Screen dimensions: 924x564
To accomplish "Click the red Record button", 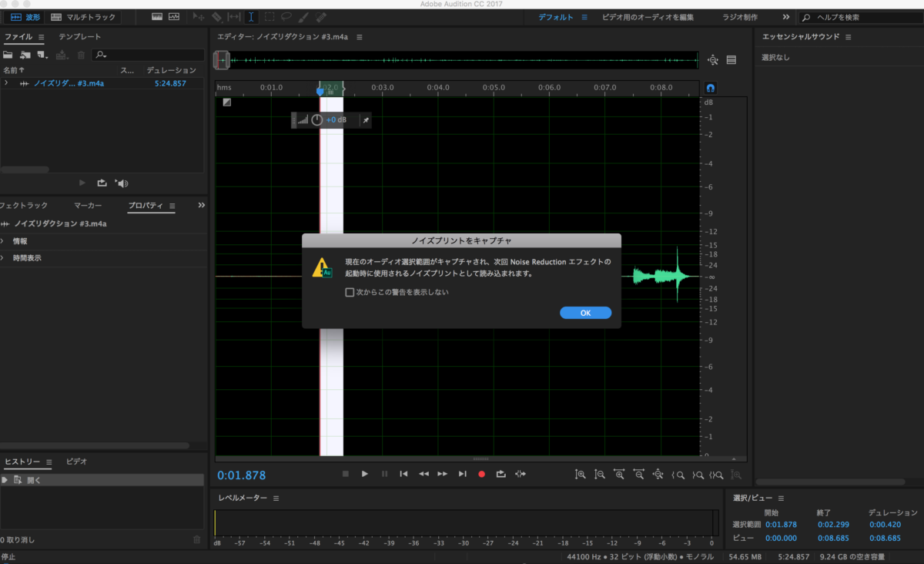I will 482,474.
